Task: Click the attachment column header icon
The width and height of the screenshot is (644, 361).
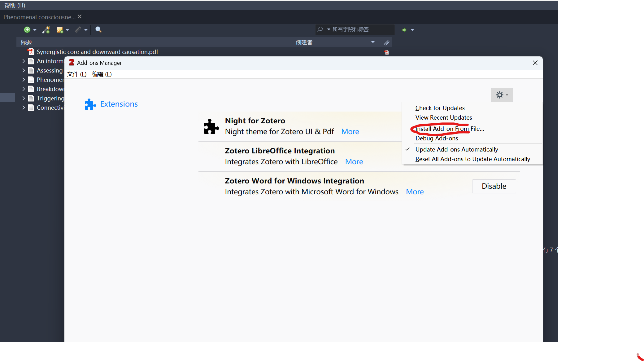Action: click(386, 42)
